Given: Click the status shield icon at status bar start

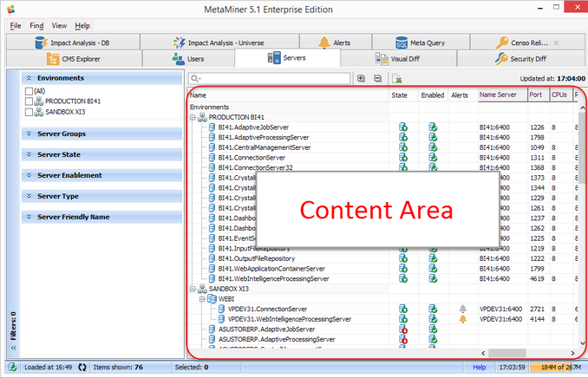Looking at the screenshot, I should pyautogui.click(x=12, y=367).
